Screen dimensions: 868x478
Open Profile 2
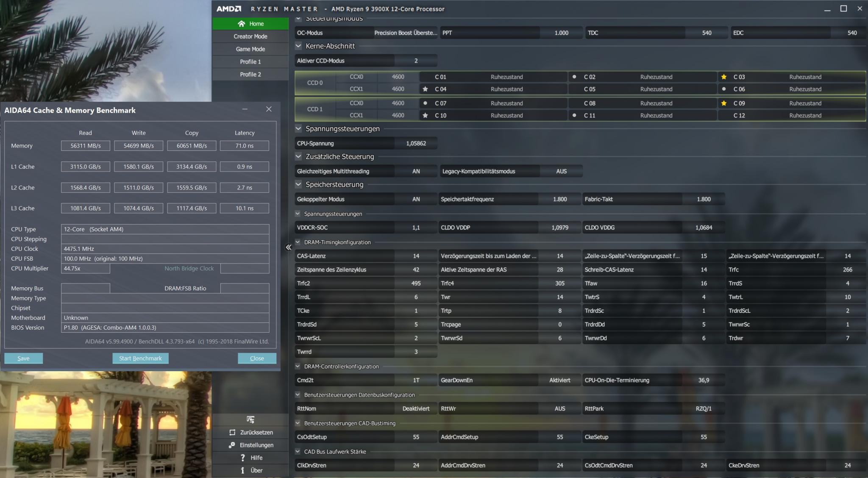tap(250, 74)
